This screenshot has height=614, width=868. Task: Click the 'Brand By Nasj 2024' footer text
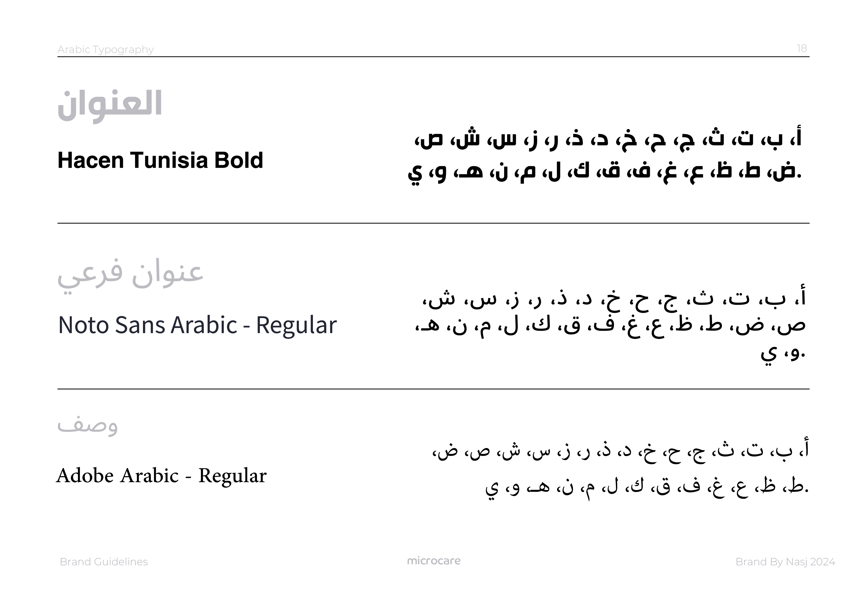pyautogui.click(x=785, y=562)
